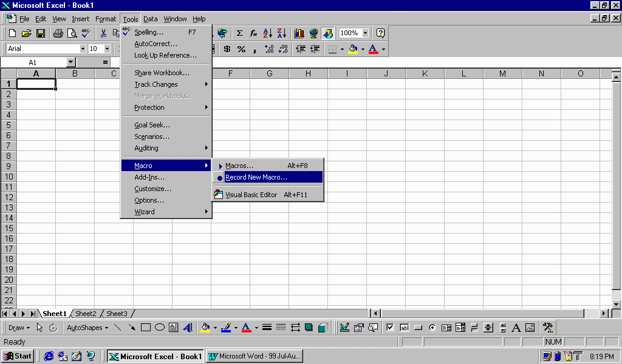Click the vertical scrollbar down arrow
The width and height of the screenshot is (622, 364).
tap(616, 304)
